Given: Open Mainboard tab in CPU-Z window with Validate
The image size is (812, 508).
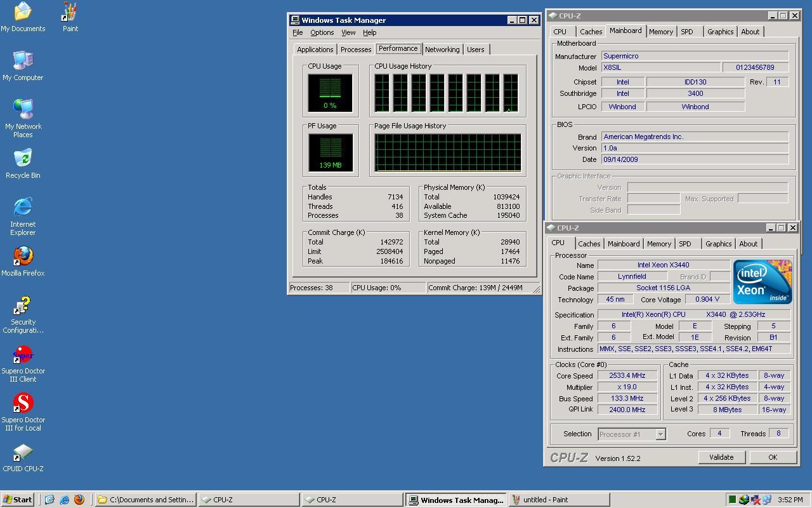Looking at the screenshot, I should point(624,244).
